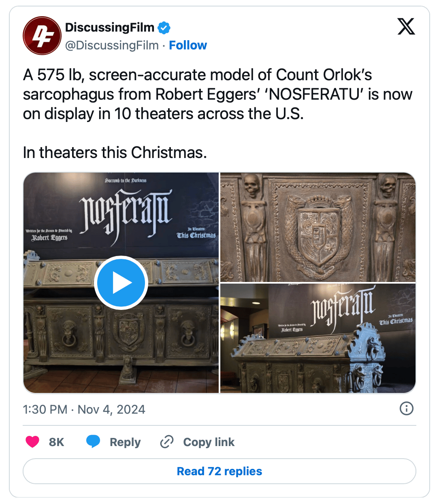Viewport: 439px width, 504px height.
Task: Click the Reply text label
Action: point(125,442)
